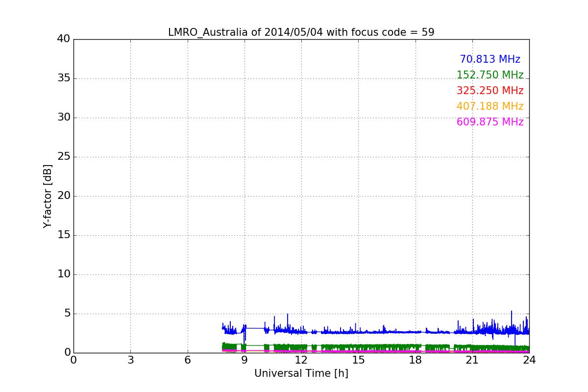The height and width of the screenshot is (392, 588).
Task: Select the 70.813 MHz legend label
Action: click(x=490, y=59)
